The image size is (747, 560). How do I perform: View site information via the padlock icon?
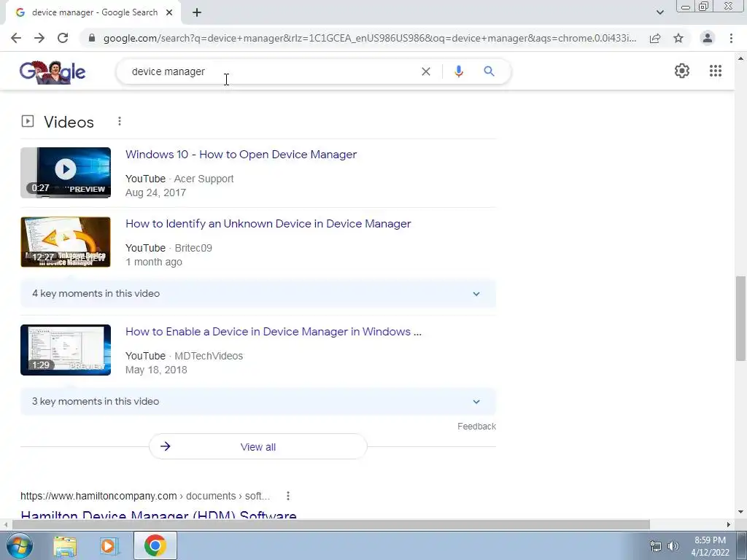92,38
